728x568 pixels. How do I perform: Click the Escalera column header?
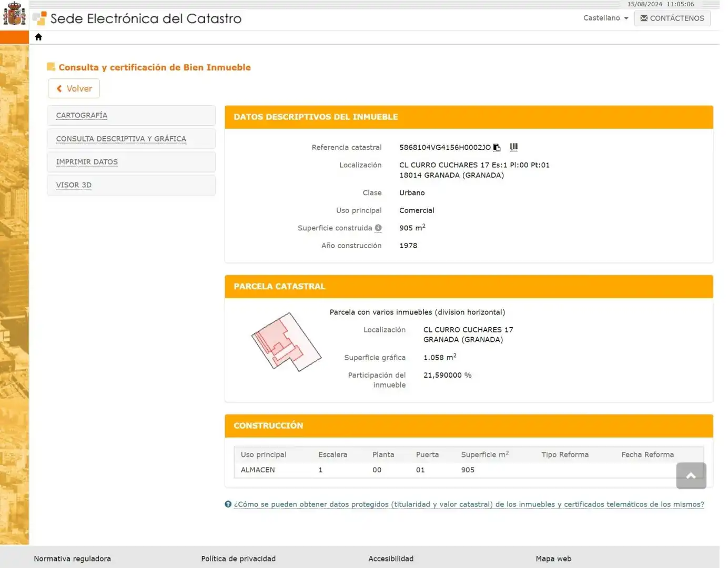click(332, 454)
